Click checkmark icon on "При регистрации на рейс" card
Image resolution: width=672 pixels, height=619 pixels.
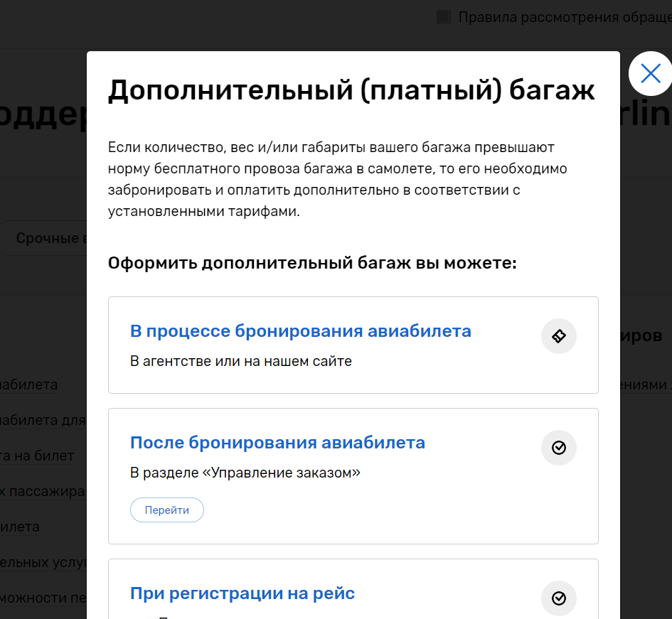click(558, 598)
